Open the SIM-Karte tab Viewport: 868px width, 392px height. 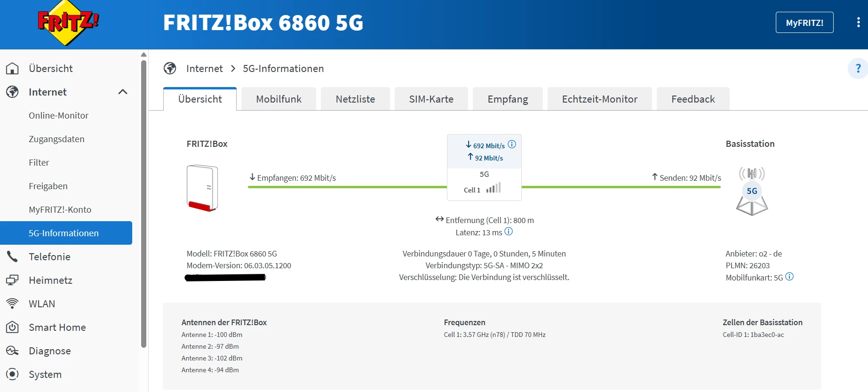(431, 99)
